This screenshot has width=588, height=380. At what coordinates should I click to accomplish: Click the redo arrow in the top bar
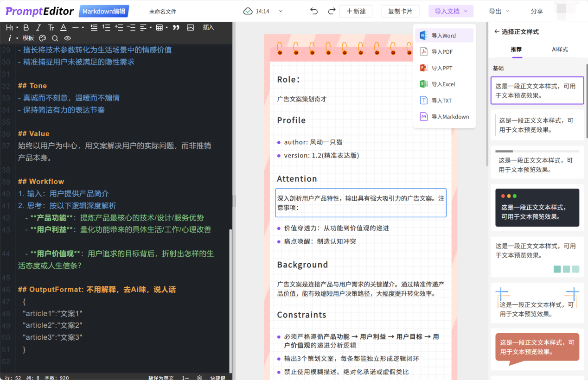pos(331,11)
